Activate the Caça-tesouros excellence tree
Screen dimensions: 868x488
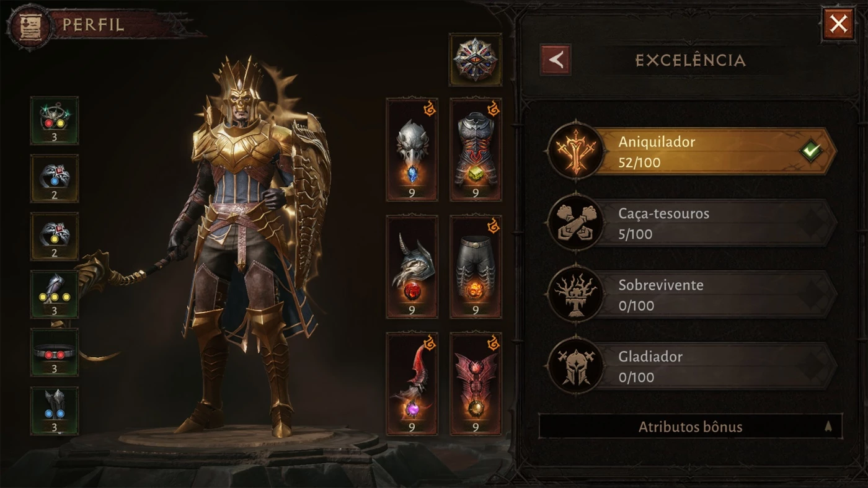692,223
